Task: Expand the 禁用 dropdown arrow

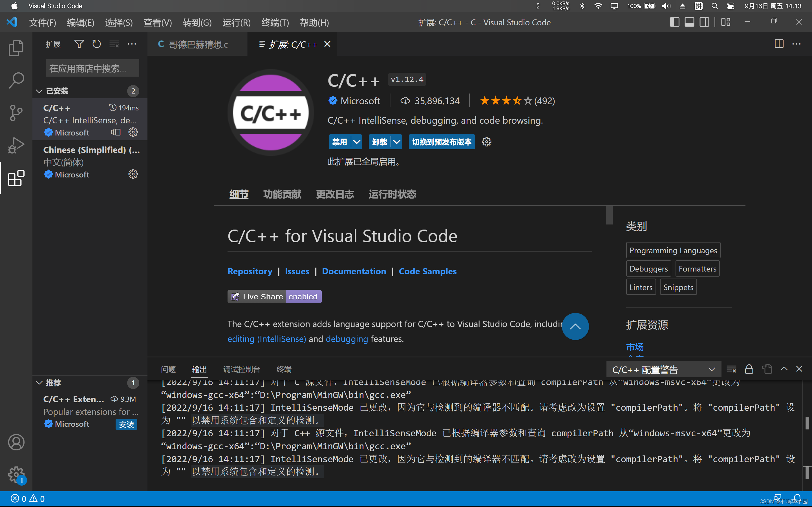Action: click(357, 142)
